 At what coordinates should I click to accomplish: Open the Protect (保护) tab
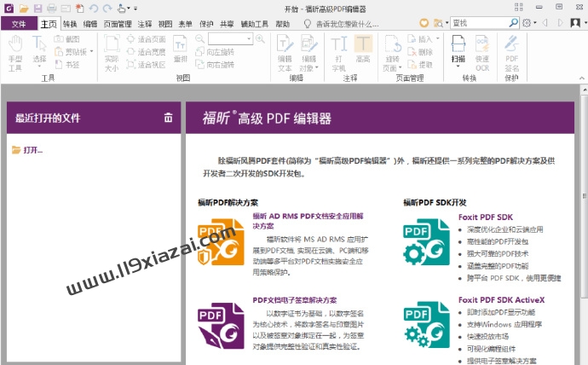206,24
